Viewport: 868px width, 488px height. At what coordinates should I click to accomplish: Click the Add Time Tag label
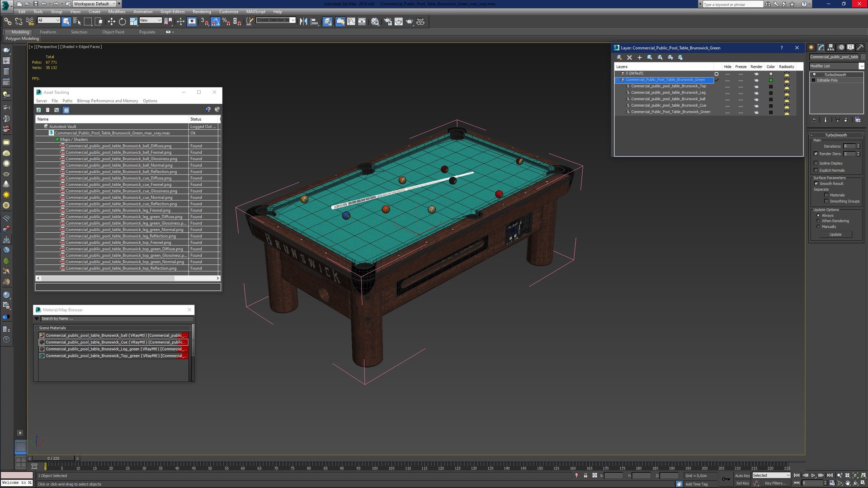coord(696,484)
